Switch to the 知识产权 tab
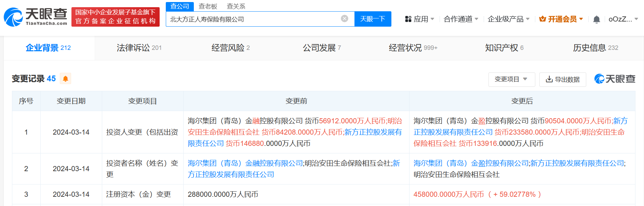Image resolution: width=644 pixels, height=206 pixels. click(x=504, y=48)
